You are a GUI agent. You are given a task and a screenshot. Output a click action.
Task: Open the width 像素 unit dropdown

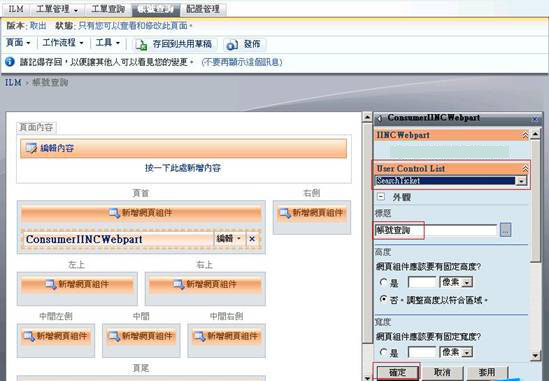click(x=467, y=352)
